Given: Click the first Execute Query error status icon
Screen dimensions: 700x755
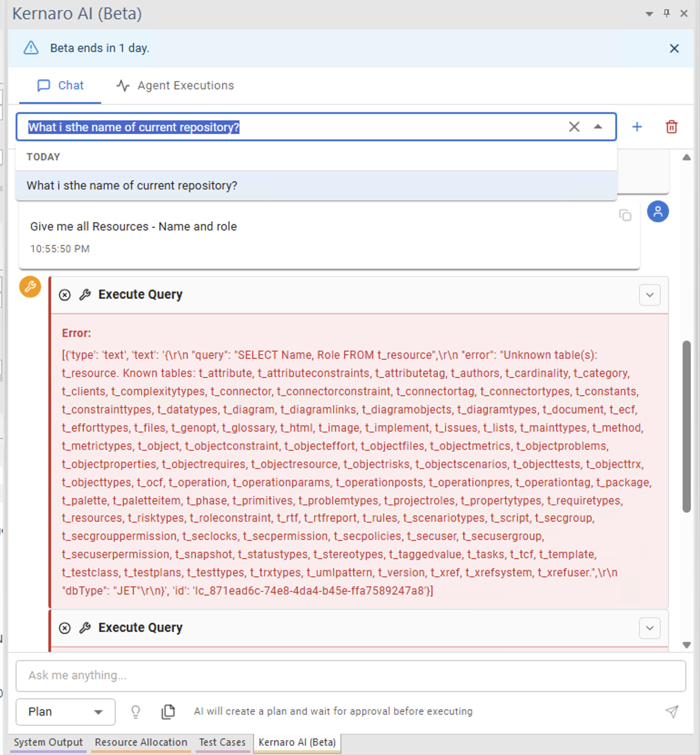Looking at the screenshot, I should pos(65,295).
